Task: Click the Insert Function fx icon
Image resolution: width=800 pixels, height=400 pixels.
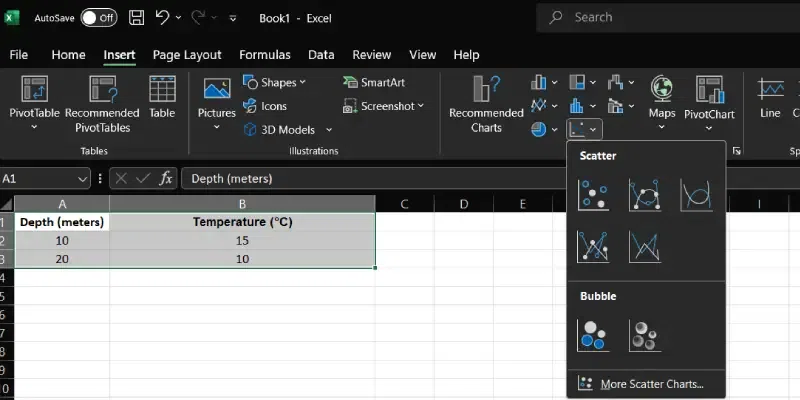Action: 167,178
